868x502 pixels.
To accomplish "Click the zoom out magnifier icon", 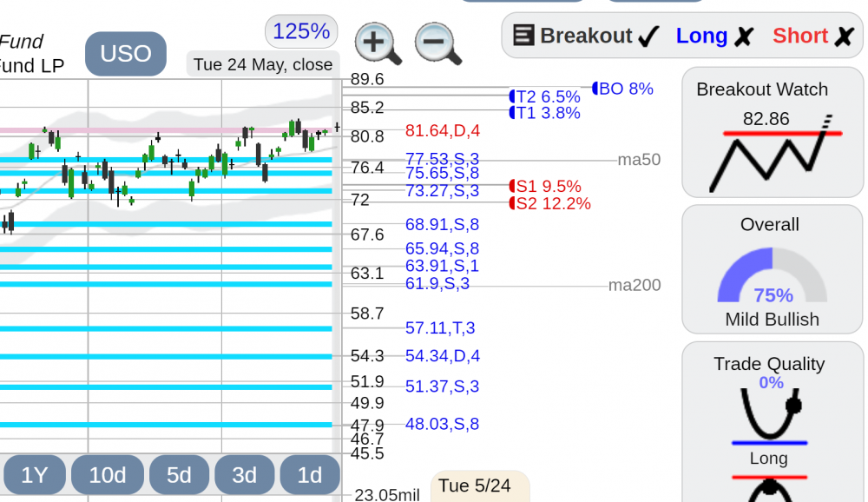I will click(x=437, y=43).
